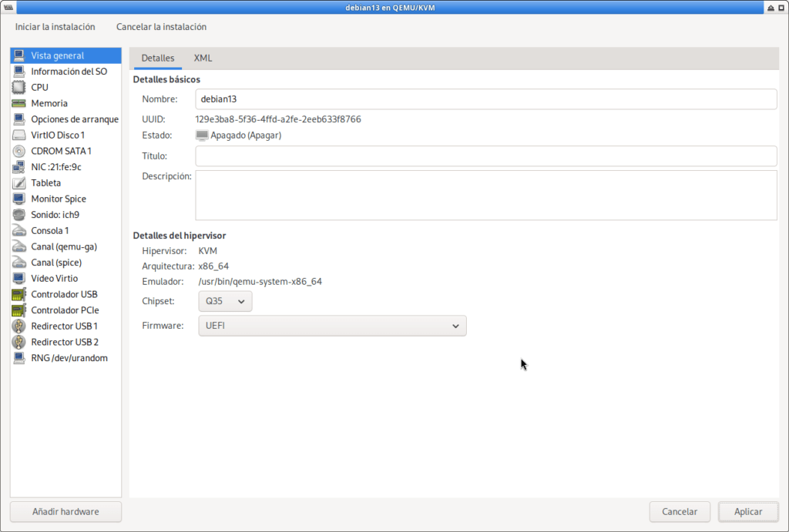Select the CPU icon in sidebar
The image size is (789, 532).
(x=18, y=88)
